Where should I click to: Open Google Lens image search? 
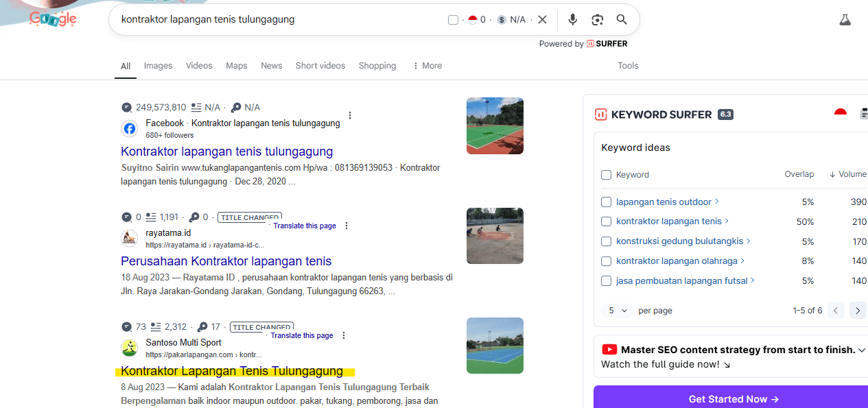pyautogui.click(x=597, y=20)
